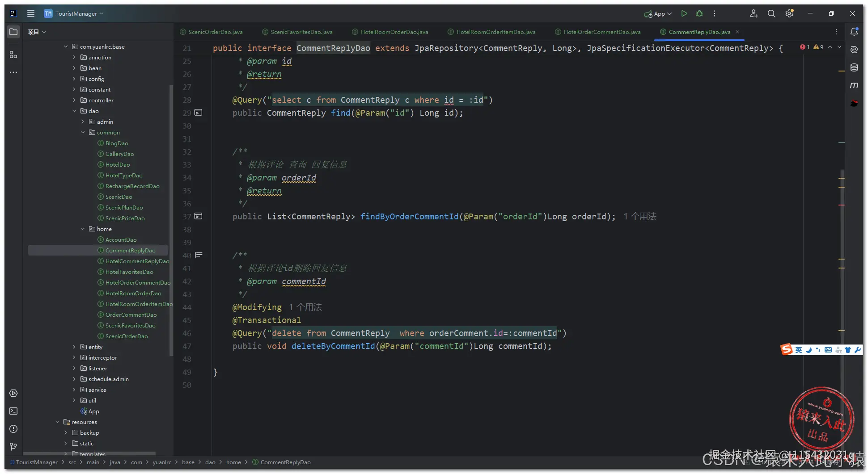This screenshot has width=868, height=474.
Task: Switch to HotelRoomOrderDao.java tab
Action: click(390, 32)
